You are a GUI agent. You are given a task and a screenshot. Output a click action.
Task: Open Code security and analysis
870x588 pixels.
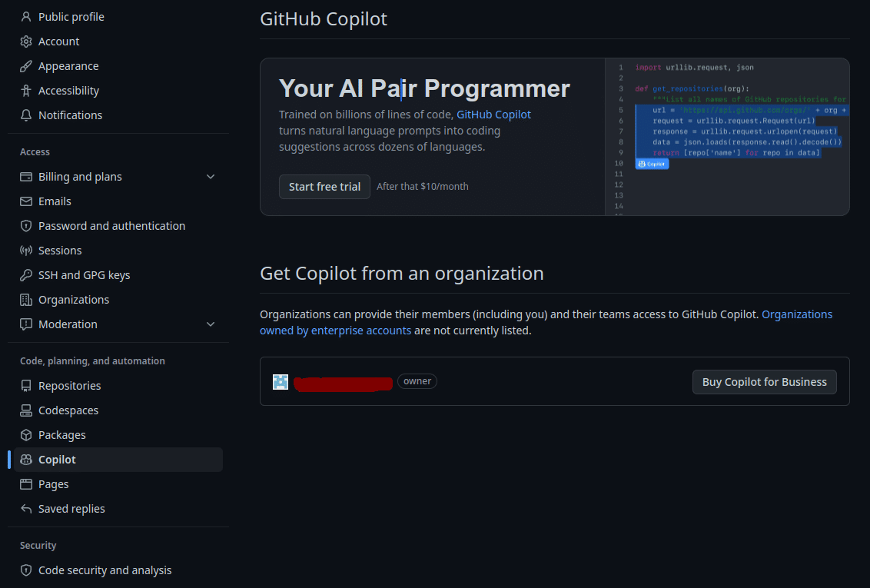118,570
